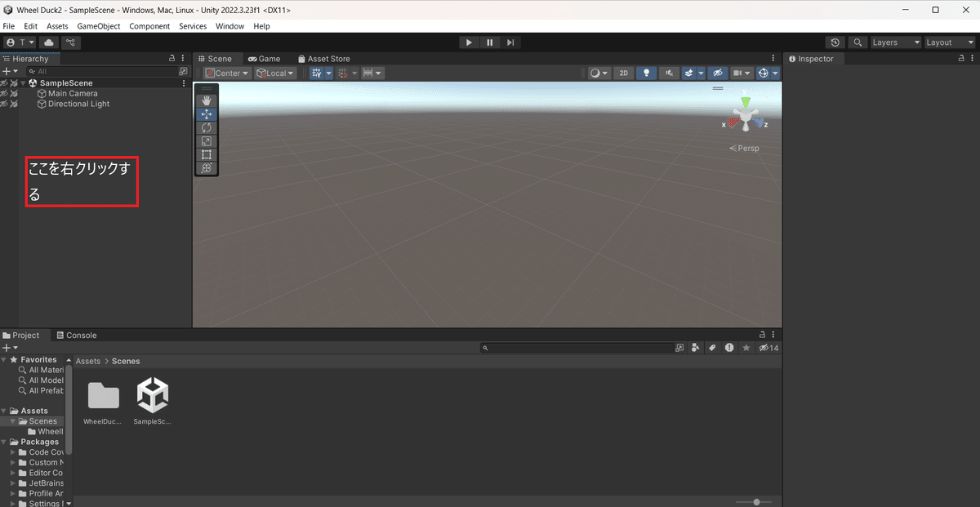Open Unity Cloud services icon

(x=49, y=42)
